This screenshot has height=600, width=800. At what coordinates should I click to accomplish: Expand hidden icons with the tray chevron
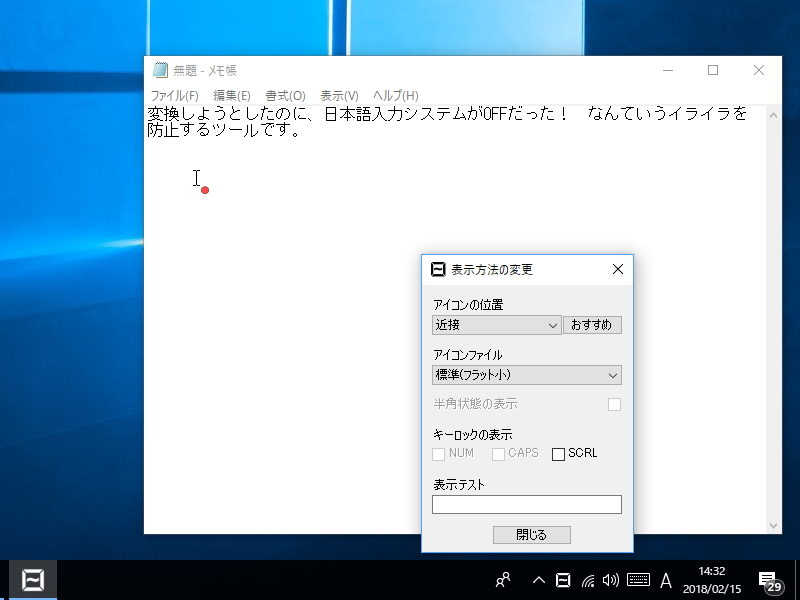(x=539, y=580)
